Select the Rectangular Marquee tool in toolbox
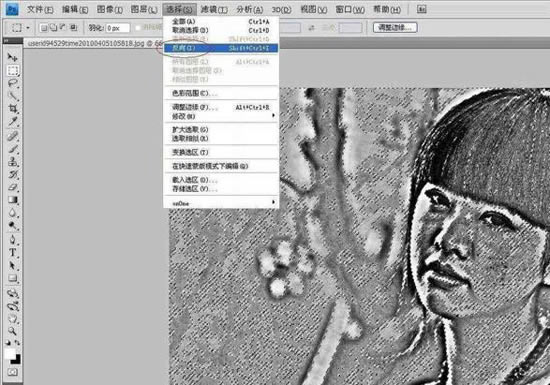The image size is (550, 385). [13, 70]
